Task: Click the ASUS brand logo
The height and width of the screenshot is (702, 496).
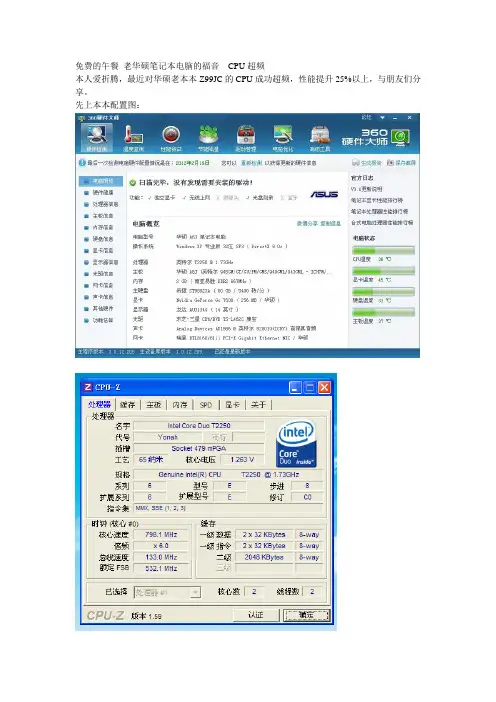Action: pos(325,194)
